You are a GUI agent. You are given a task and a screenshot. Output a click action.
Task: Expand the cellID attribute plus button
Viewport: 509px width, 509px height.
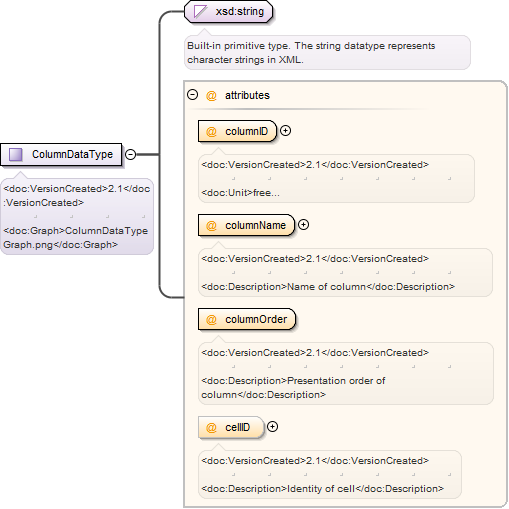click(273, 427)
